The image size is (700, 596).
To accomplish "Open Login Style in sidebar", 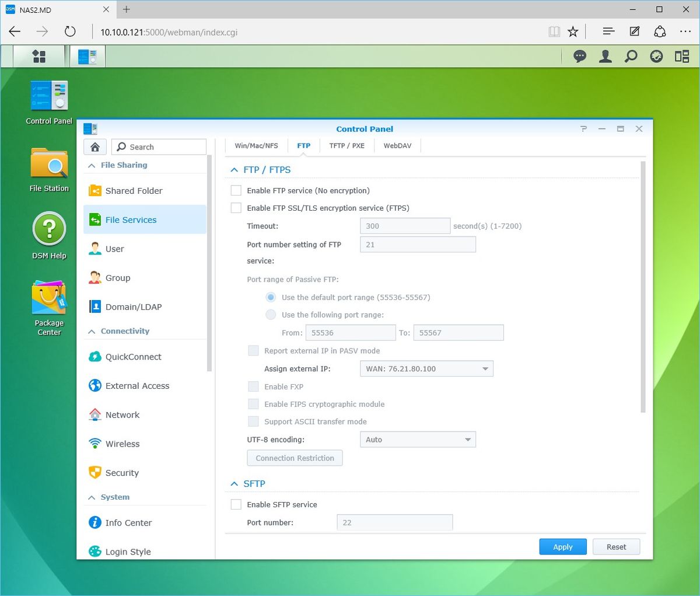I will (x=145, y=552).
